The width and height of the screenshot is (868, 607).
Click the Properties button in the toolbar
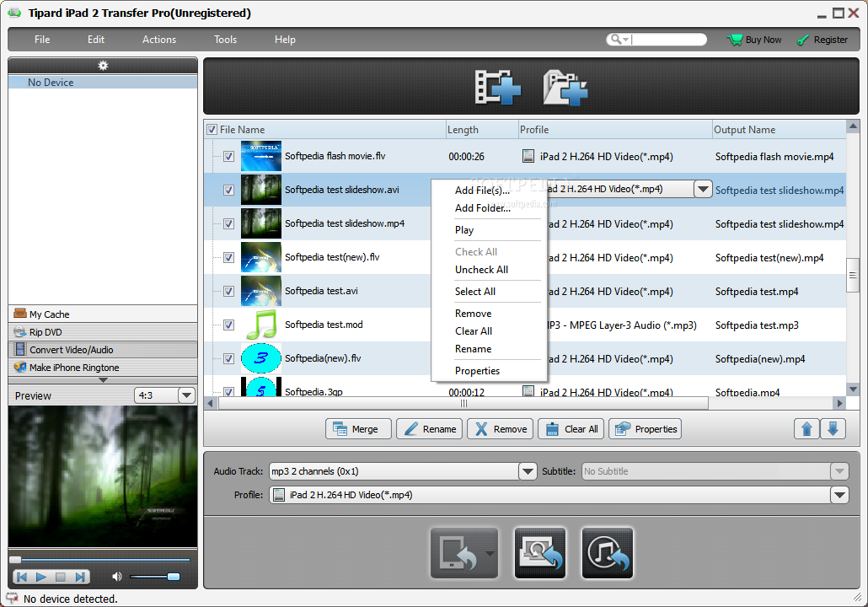(x=645, y=428)
